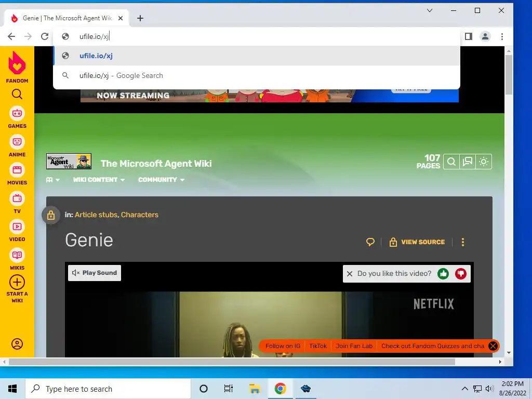Open the wiki Discuss speech-bubble icon
532x399 pixels.
[468, 162]
